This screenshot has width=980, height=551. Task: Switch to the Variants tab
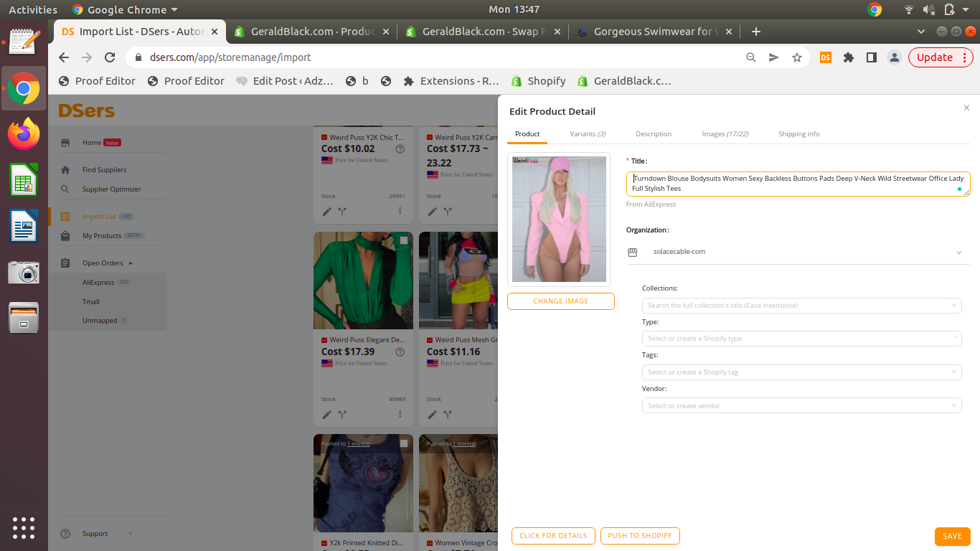click(x=588, y=134)
